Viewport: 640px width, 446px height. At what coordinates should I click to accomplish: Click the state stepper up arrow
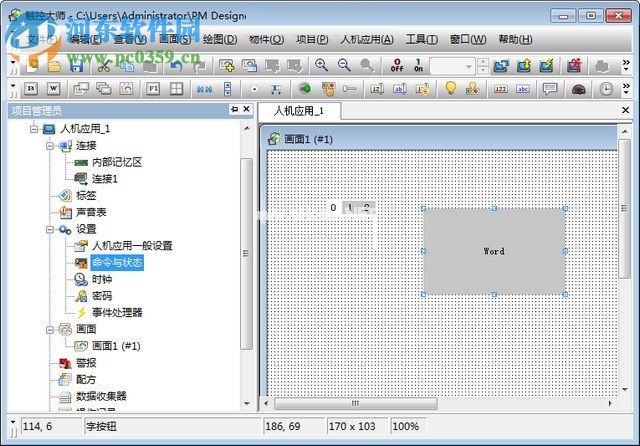pyautogui.click(x=483, y=62)
